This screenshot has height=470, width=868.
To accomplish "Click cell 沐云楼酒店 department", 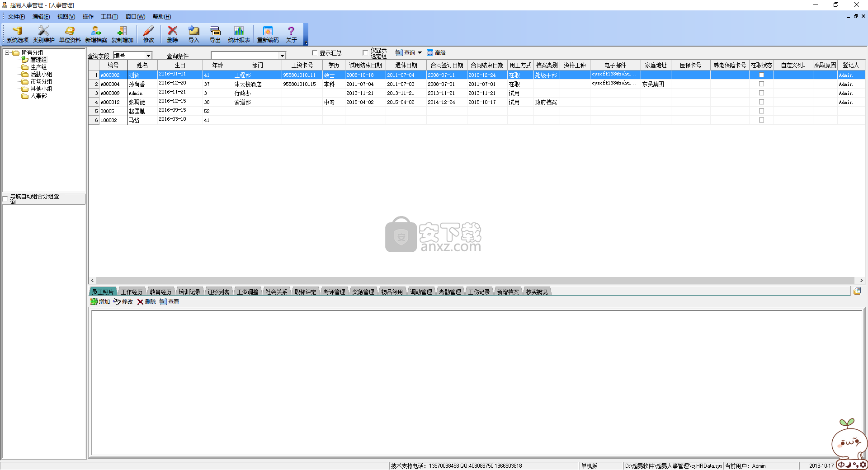I will coord(257,84).
